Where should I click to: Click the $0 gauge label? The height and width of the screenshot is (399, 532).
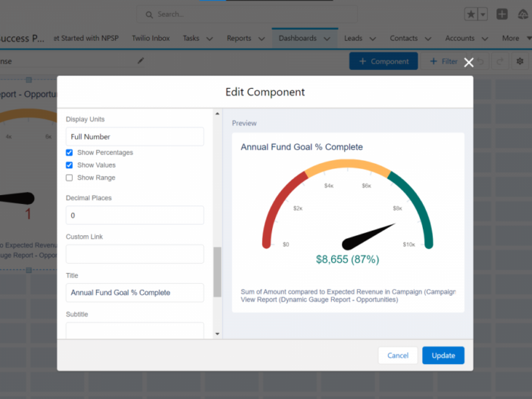pos(286,244)
